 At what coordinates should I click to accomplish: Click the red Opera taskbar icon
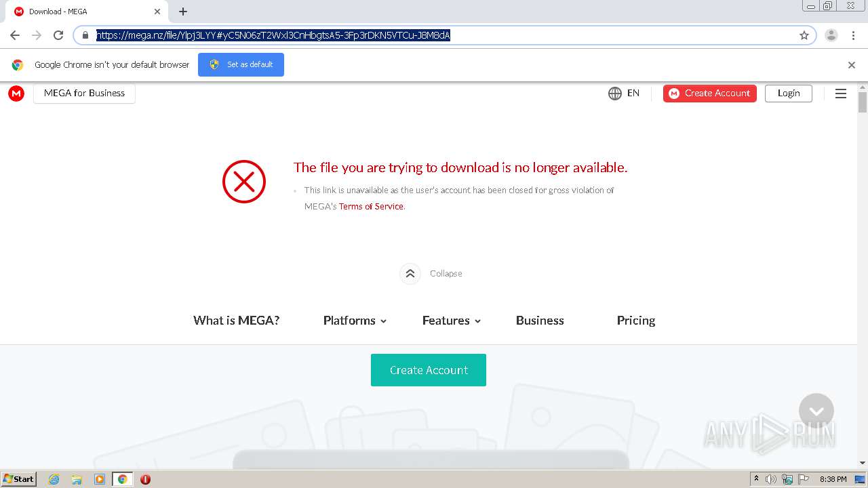click(x=145, y=479)
